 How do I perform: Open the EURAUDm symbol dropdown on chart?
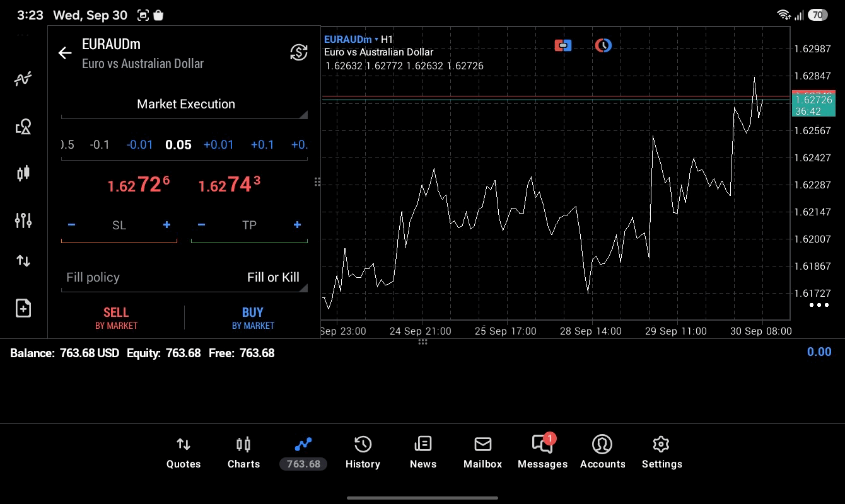point(351,39)
